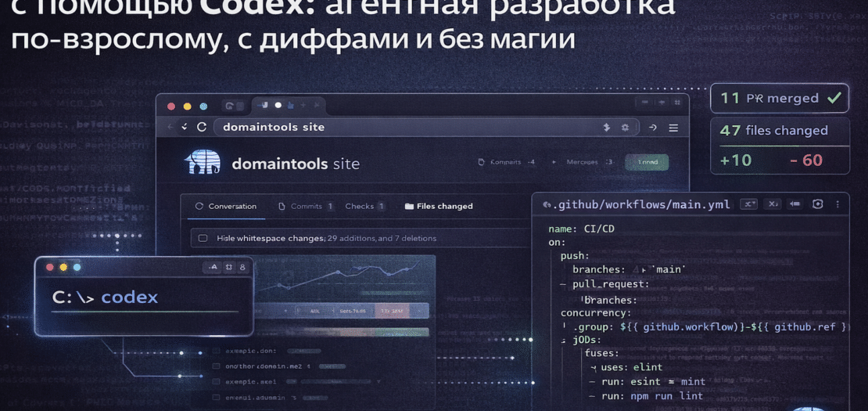Collapse the pull_request section in YAML

point(563,285)
